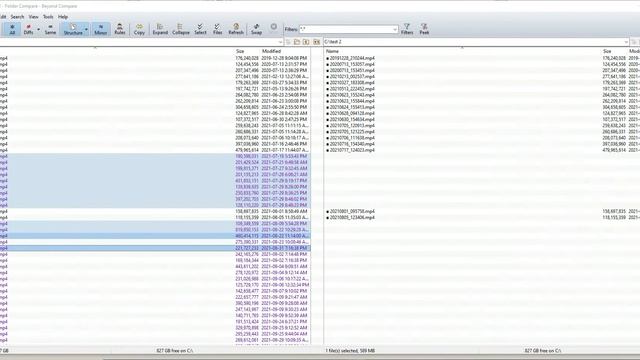Select right file 20191228_210244.mp4

352,58
